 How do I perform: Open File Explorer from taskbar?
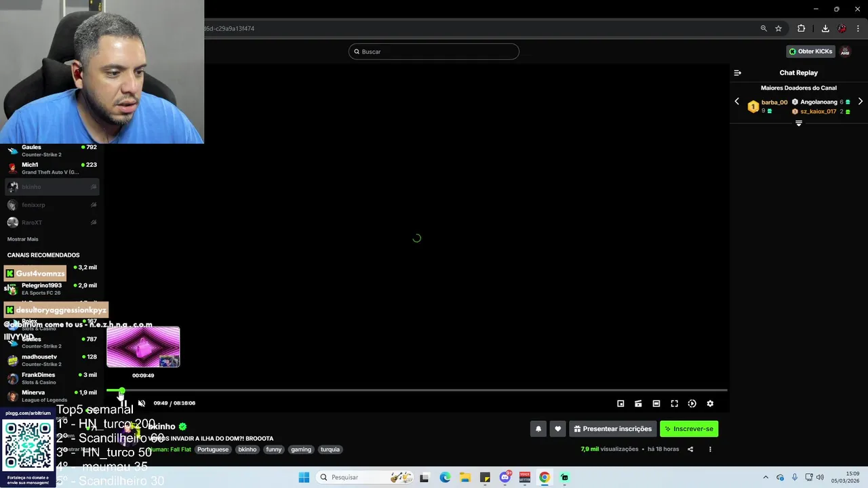(465, 477)
